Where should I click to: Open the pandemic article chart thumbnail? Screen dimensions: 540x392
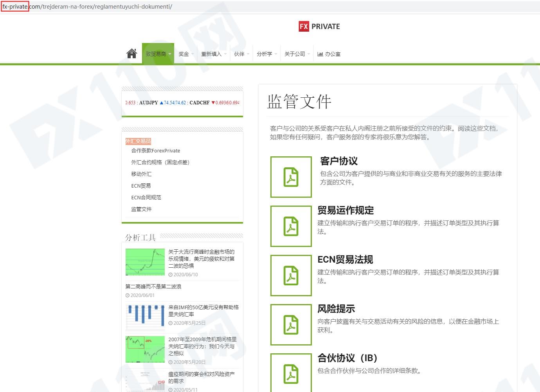coord(145,381)
